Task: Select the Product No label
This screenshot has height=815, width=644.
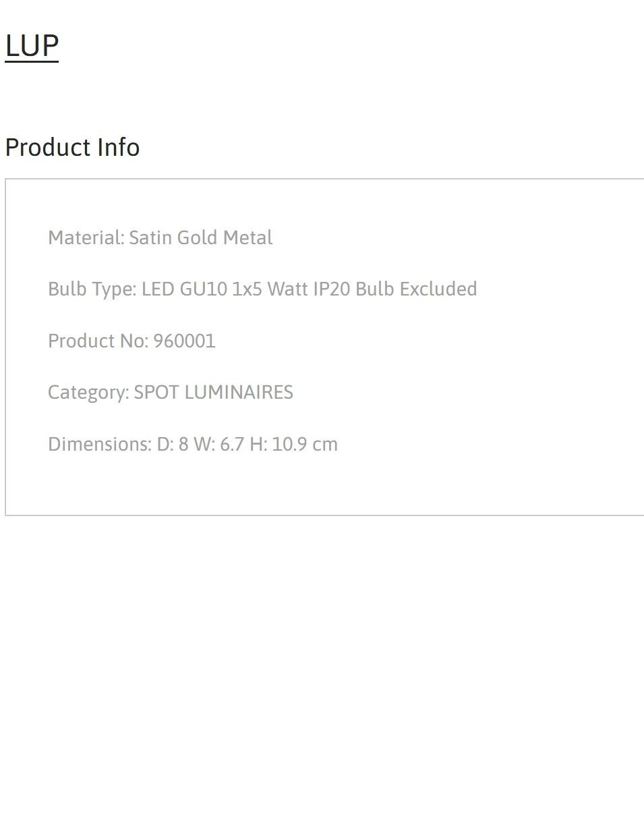Action: tap(98, 341)
